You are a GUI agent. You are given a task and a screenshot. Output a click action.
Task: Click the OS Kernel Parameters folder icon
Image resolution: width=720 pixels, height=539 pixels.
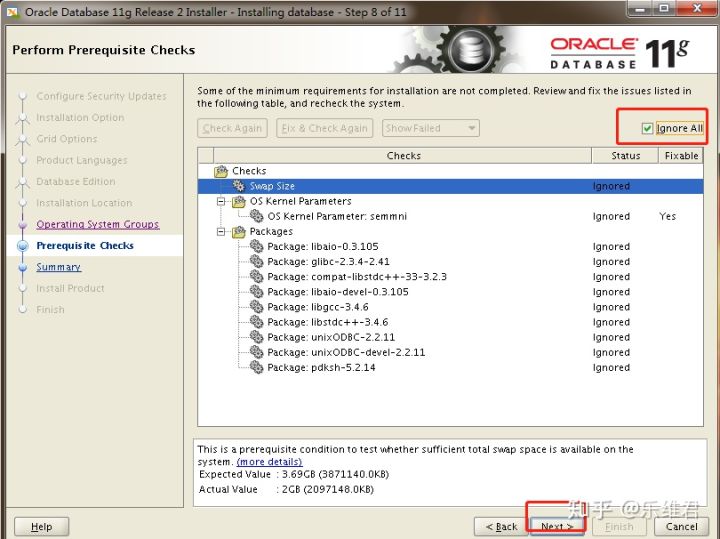[x=239, y=201]
